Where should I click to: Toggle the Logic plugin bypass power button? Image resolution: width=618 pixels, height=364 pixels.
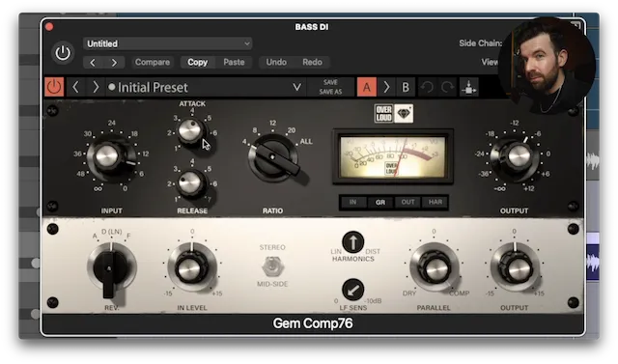tap(63, 53)
